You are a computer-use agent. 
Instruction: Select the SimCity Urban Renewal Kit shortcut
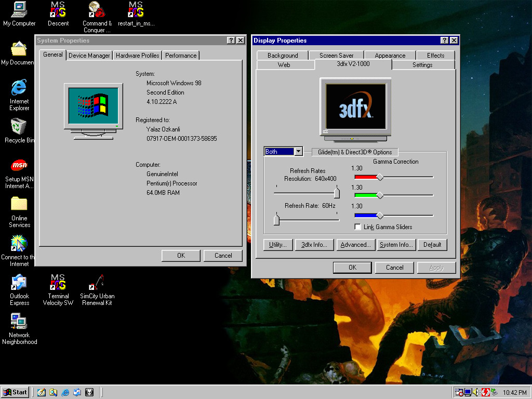point(97,283)
